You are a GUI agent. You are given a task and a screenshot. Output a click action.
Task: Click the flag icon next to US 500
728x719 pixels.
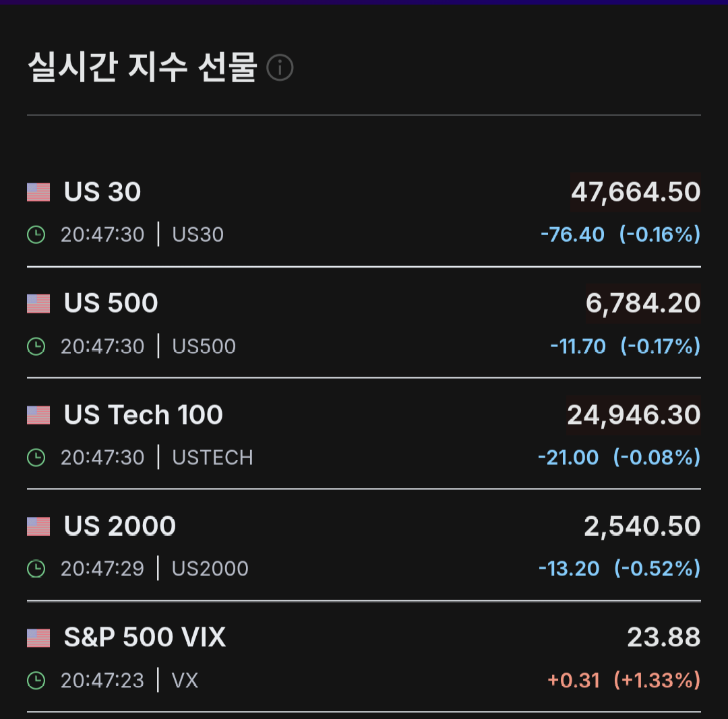click(38, 303)
